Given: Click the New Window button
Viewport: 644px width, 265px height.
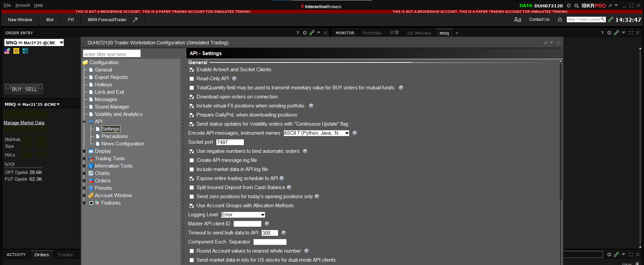Looking at the screenshot, I should click(x=20, y=20).
